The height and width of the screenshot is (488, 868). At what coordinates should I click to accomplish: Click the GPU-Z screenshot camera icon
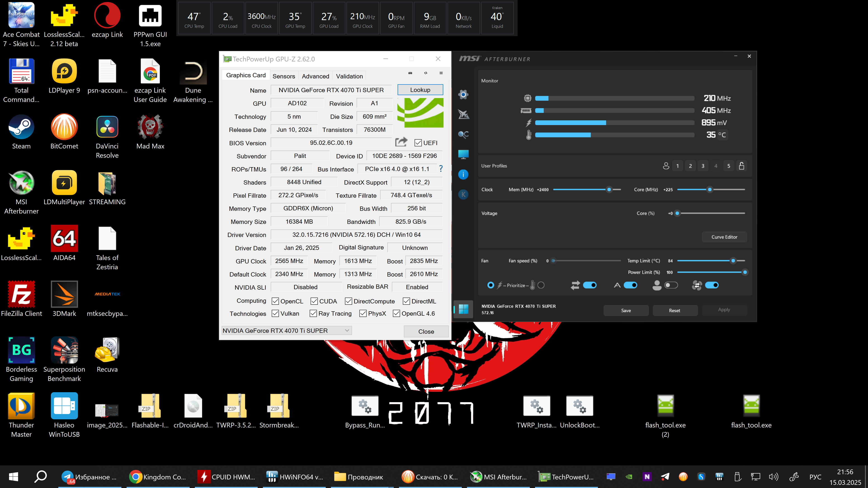[x=410, y=73]
